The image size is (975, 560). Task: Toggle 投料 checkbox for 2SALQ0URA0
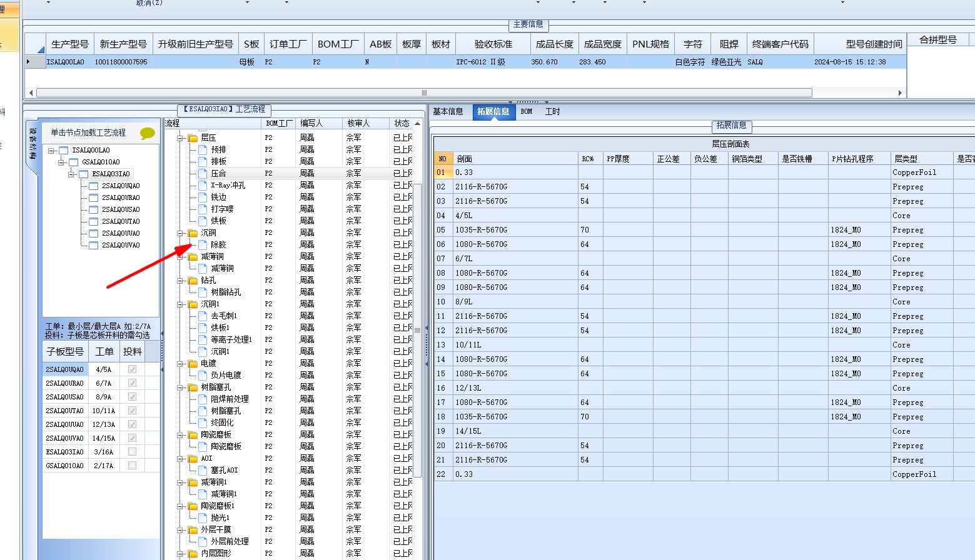pos(132,383)
